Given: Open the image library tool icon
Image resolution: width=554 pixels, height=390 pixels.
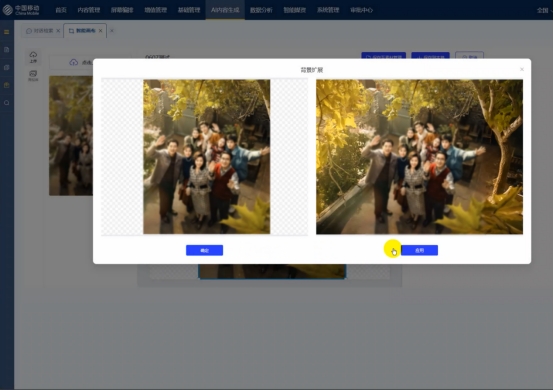Looking at the screenshot, I should [x=33, y=76].
